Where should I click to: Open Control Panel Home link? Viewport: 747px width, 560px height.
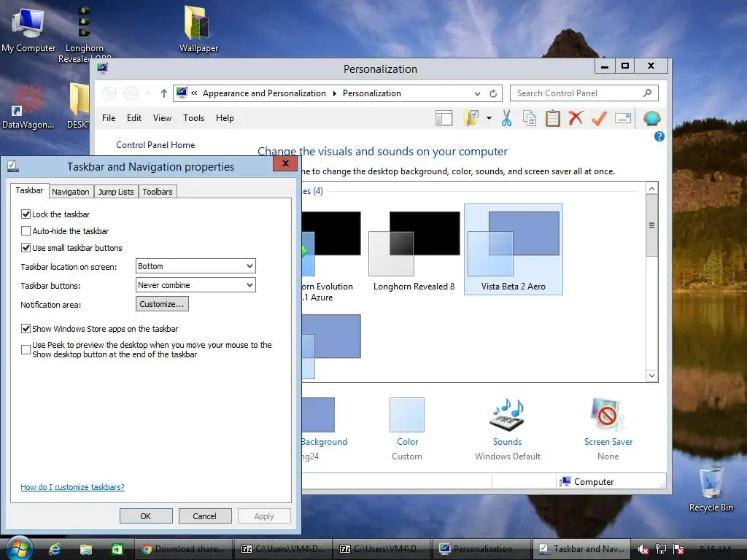point(155,145)
